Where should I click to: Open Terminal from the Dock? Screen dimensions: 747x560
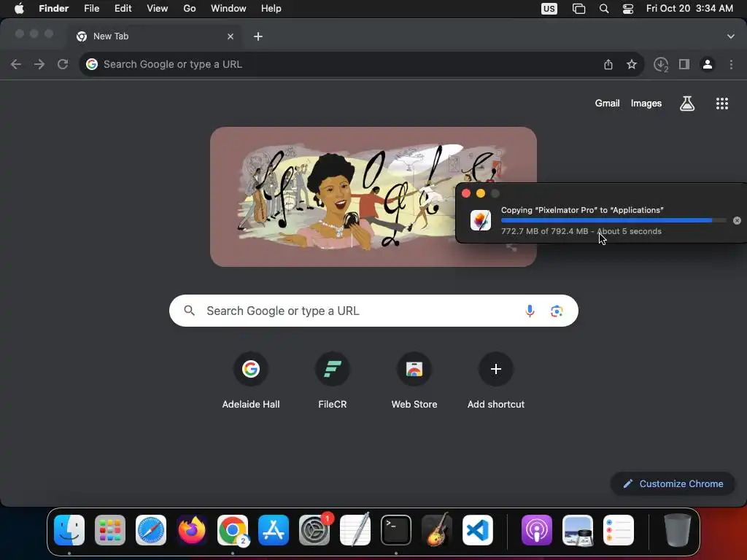[x=396, y=531]
